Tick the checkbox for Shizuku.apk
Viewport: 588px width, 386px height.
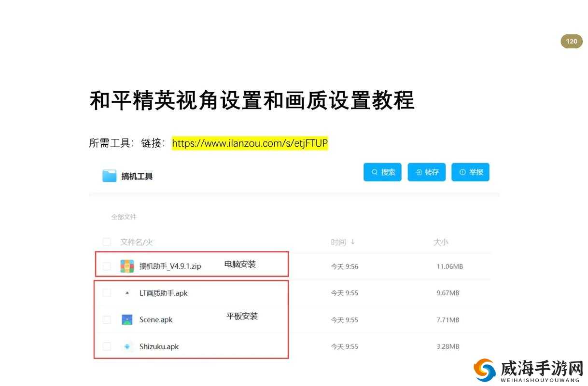[107, 346]
